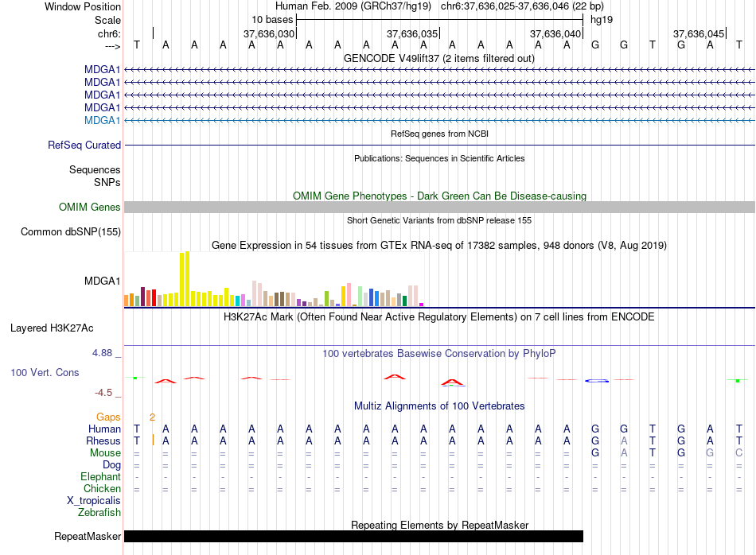
Task: Click the RefSeq Curated gene line
Action: (x=439, y=145)
